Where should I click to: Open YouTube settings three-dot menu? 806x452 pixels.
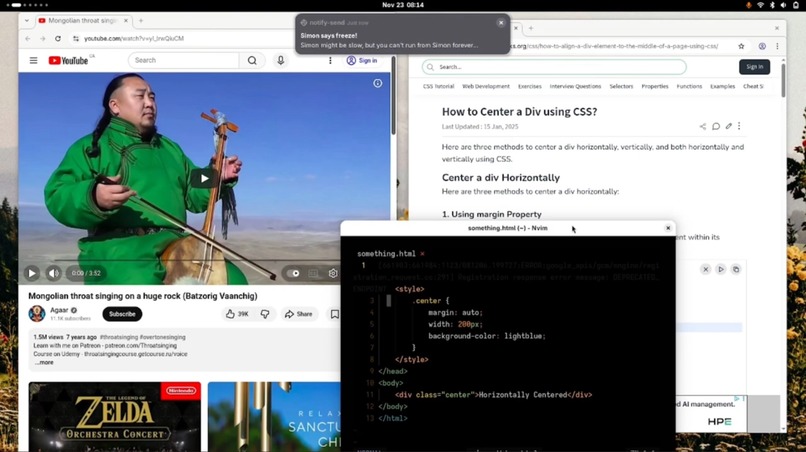[330, 60]
